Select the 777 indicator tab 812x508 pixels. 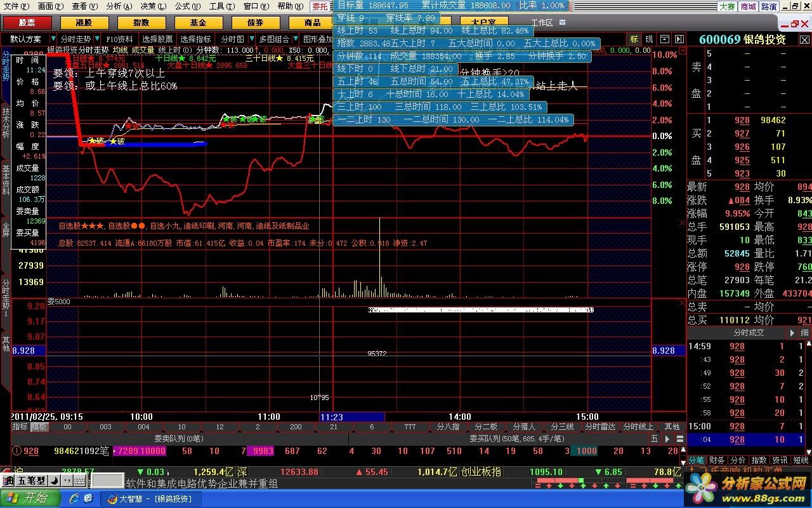point(410,427)
